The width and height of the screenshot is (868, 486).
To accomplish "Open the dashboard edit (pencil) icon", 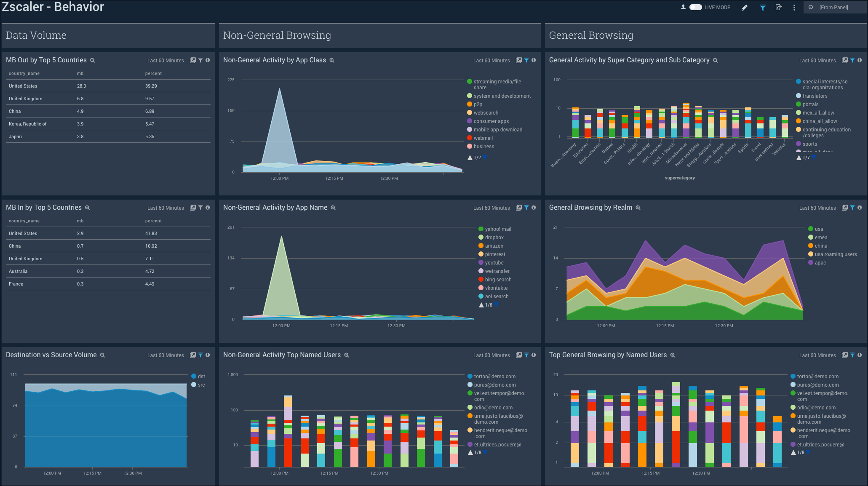I will [745, 7].
